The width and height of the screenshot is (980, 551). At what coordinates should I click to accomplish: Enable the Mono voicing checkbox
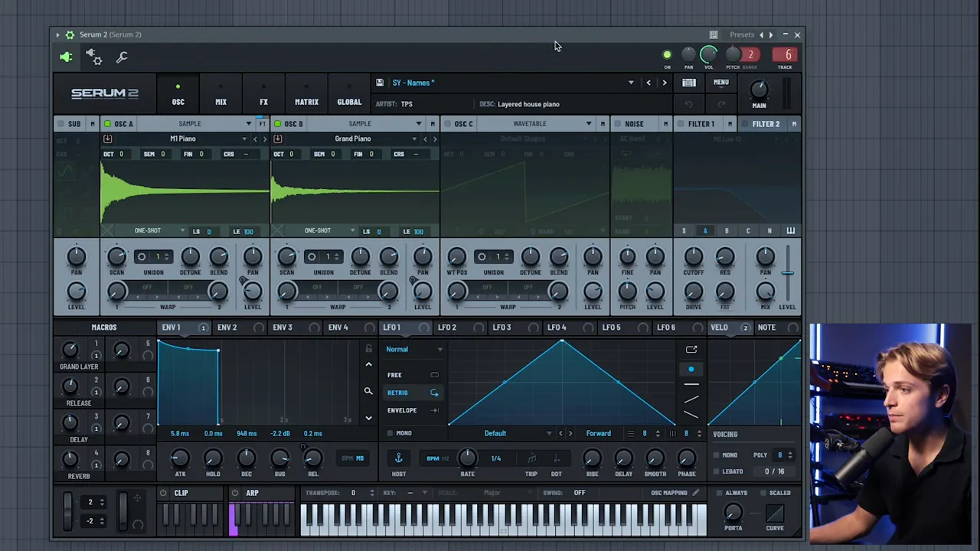717,455
